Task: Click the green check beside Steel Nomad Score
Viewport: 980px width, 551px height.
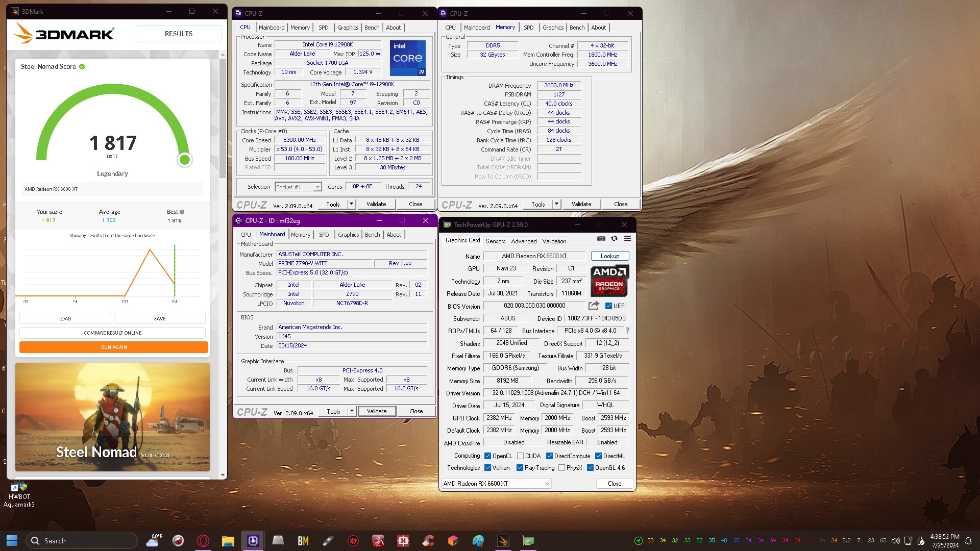Action: (82, 66)
